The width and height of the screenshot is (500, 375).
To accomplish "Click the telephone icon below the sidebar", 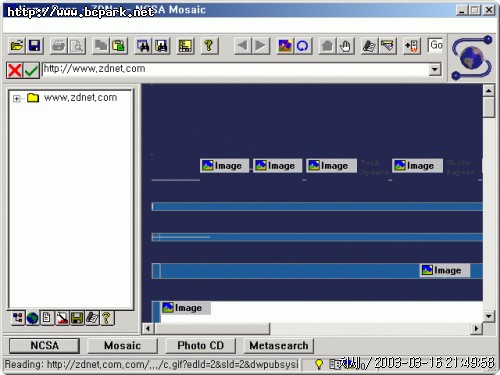I will pyautogui.click(x=92, y=318).
